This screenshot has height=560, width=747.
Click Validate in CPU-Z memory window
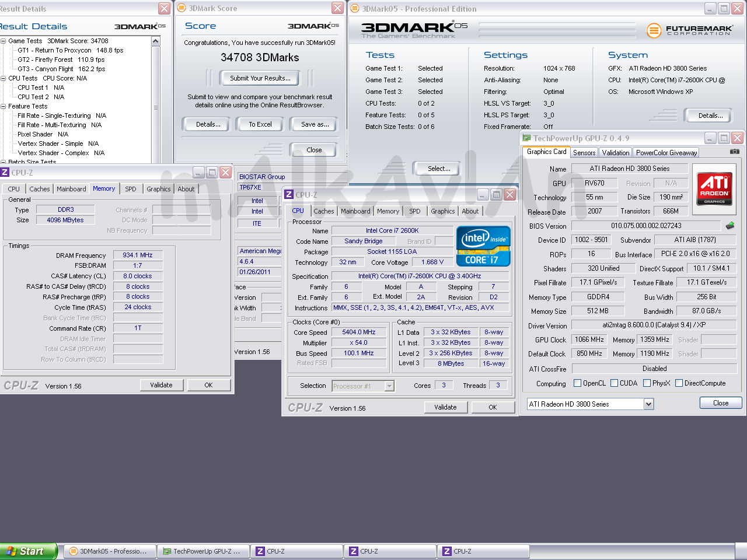pyautogui.click(x=161, y=385)
